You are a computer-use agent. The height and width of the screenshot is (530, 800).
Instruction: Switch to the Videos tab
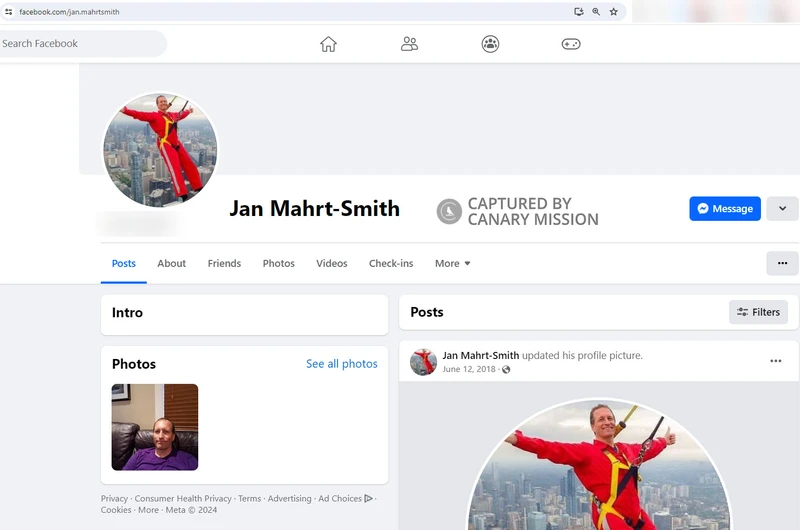coord(332,263)
